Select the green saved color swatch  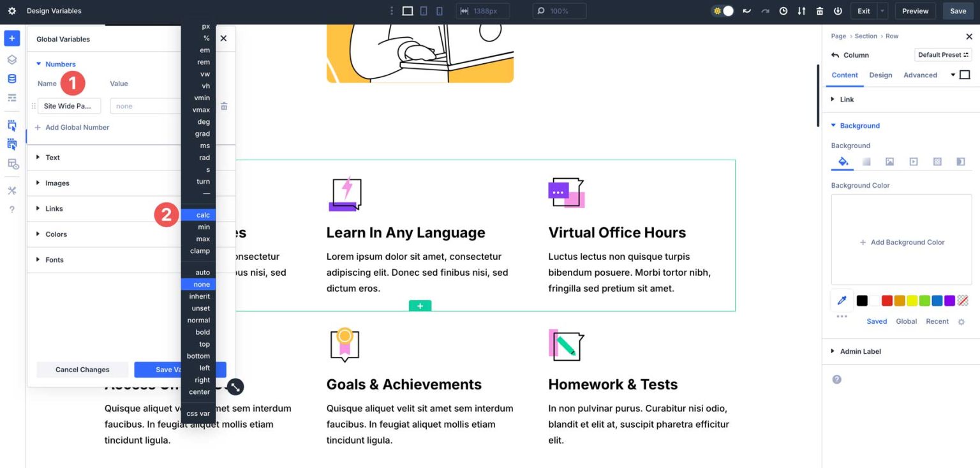(x=924, y=300)
